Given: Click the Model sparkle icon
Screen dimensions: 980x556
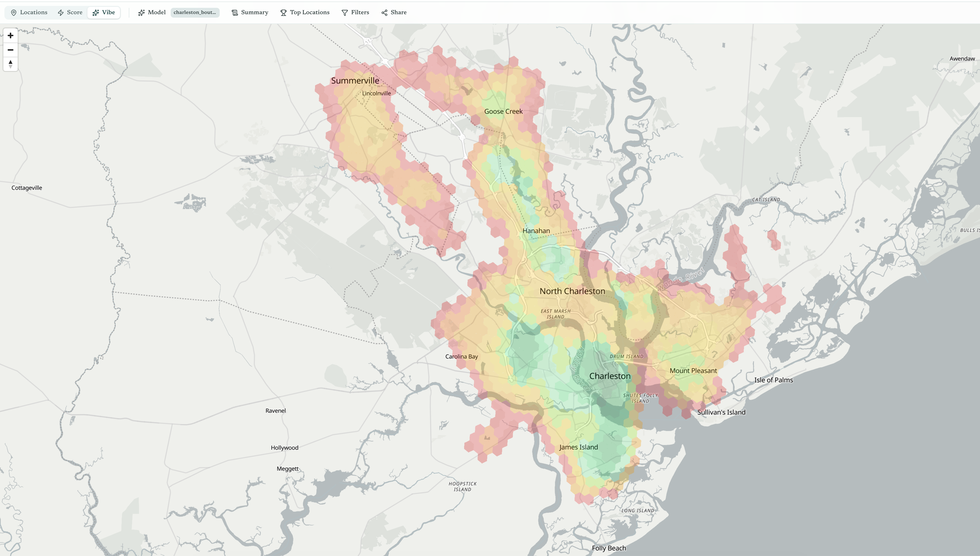Looking at the screenshot, I should coord(141,12).
